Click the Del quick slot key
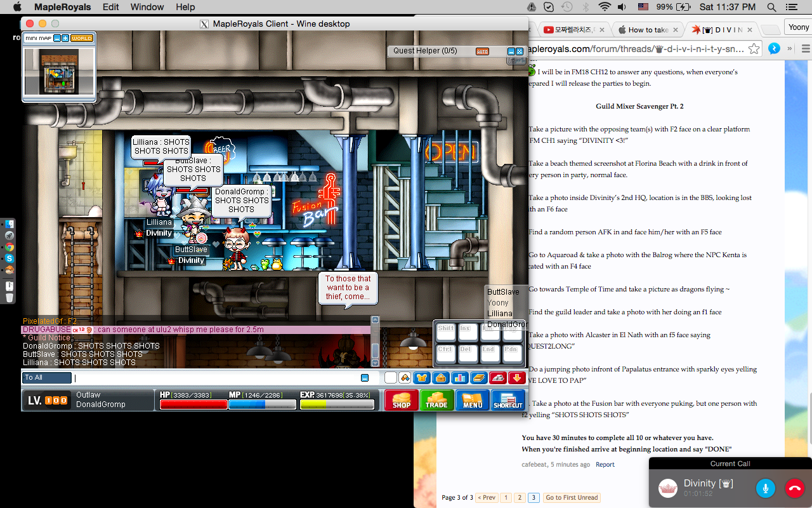This screenshot has height=508, width=812. pyautogui.click(x=468, y=354)
